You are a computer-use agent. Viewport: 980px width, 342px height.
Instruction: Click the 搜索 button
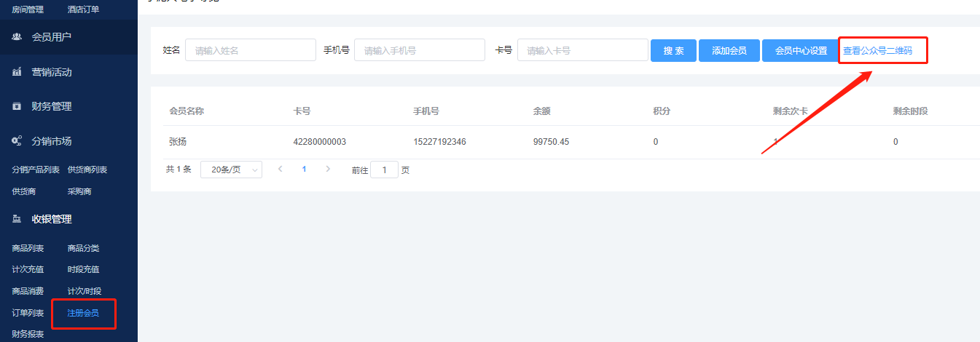[x=673, y=51]
